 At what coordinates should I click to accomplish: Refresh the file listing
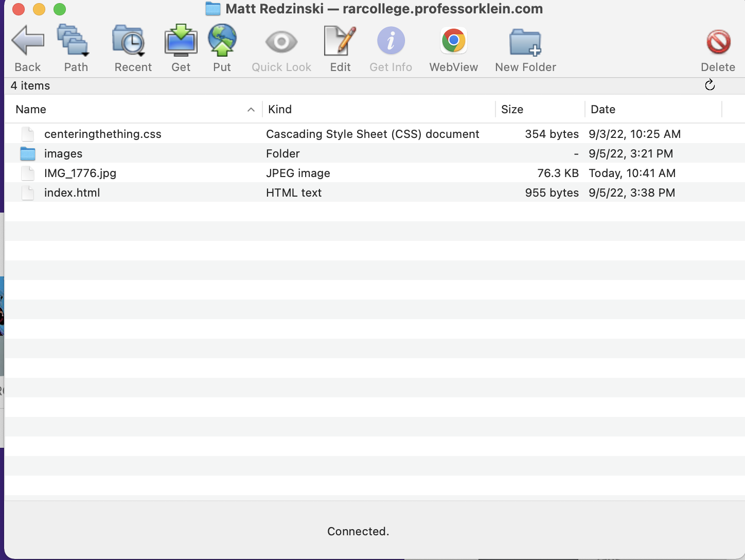710,85
